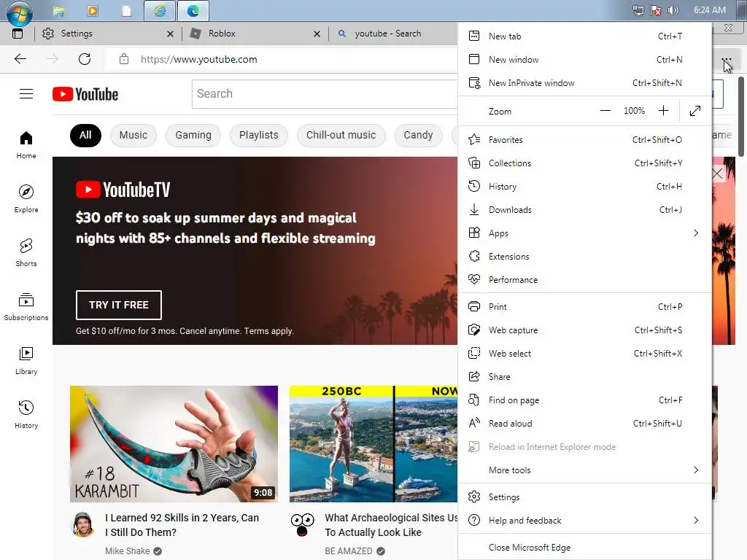
Task: Open Windows Start orb
Action: click(19, 12)
